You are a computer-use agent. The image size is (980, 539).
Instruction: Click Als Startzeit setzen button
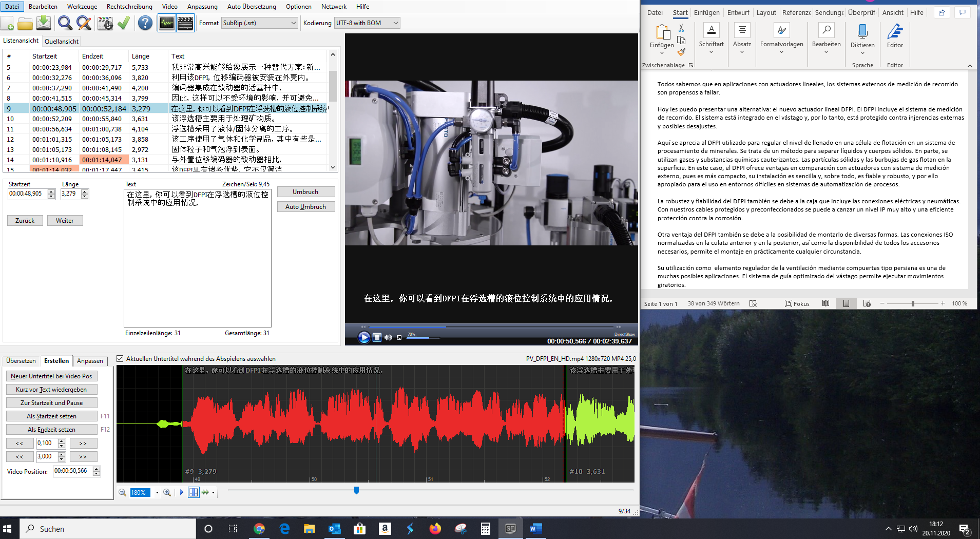[51, 416]
